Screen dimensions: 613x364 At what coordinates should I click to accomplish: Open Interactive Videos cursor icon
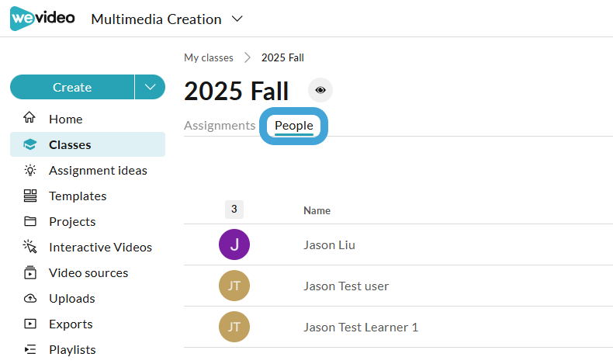[29, 247]
